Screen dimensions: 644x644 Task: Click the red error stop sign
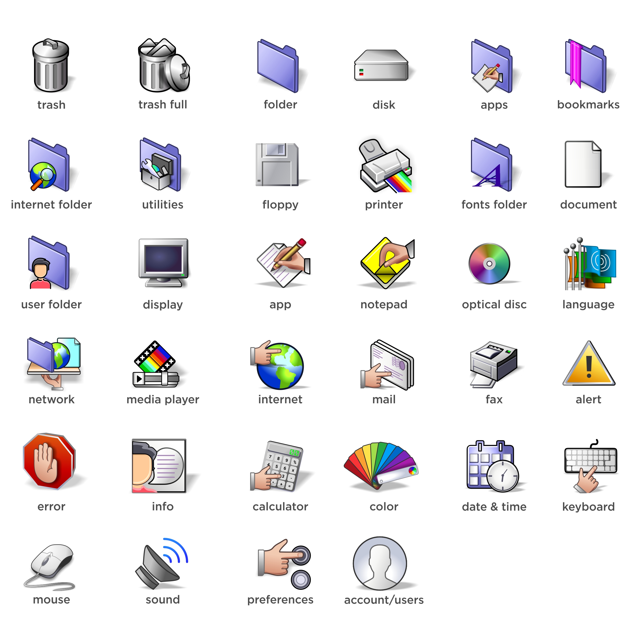pyautogui.click(x=49, y=462)
